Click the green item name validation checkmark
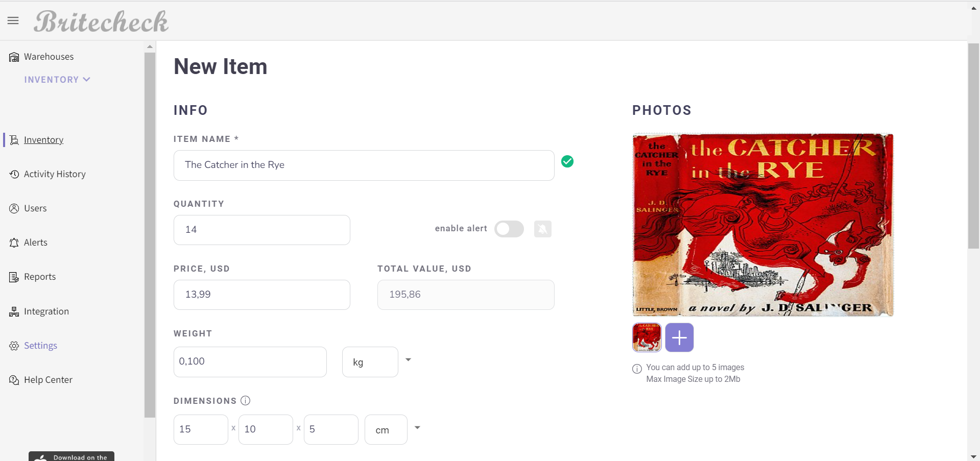 [x=567, y=161]
